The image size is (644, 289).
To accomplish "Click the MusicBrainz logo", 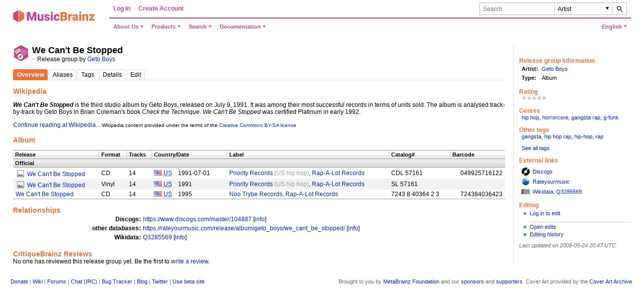I will tap(54, 16).
